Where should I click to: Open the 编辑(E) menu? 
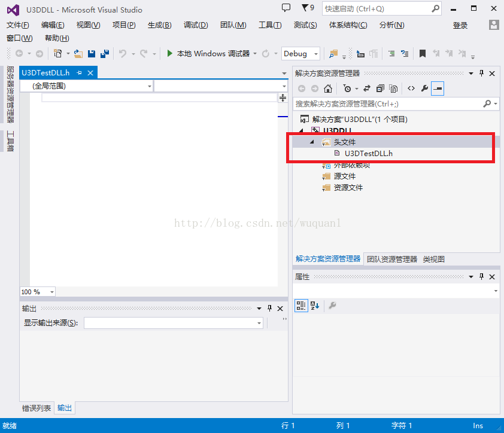click(x=53, y=25)
